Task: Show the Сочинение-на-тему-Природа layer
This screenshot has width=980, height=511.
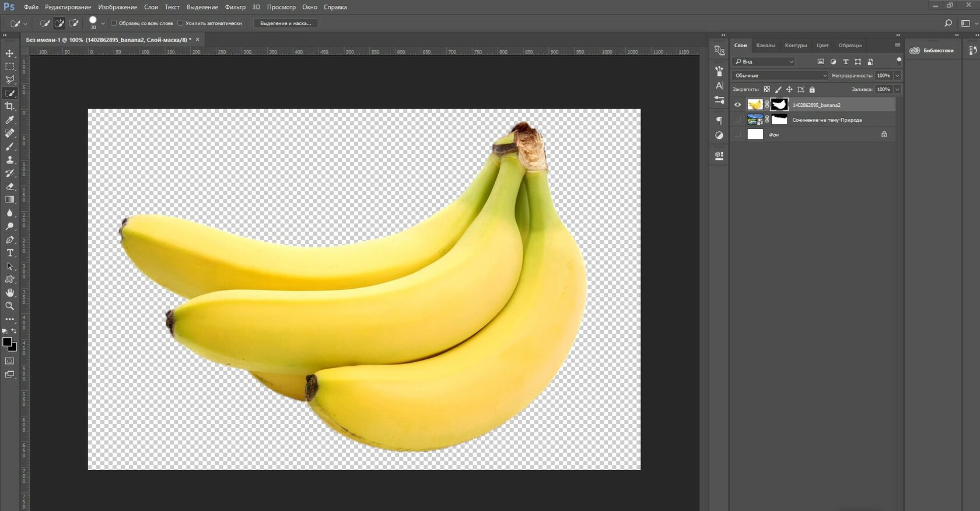Action: 737,120
